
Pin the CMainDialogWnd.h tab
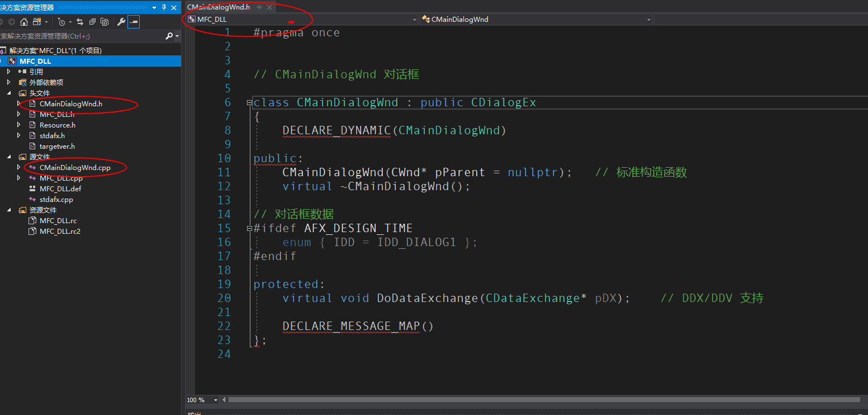tap(259, 7)
